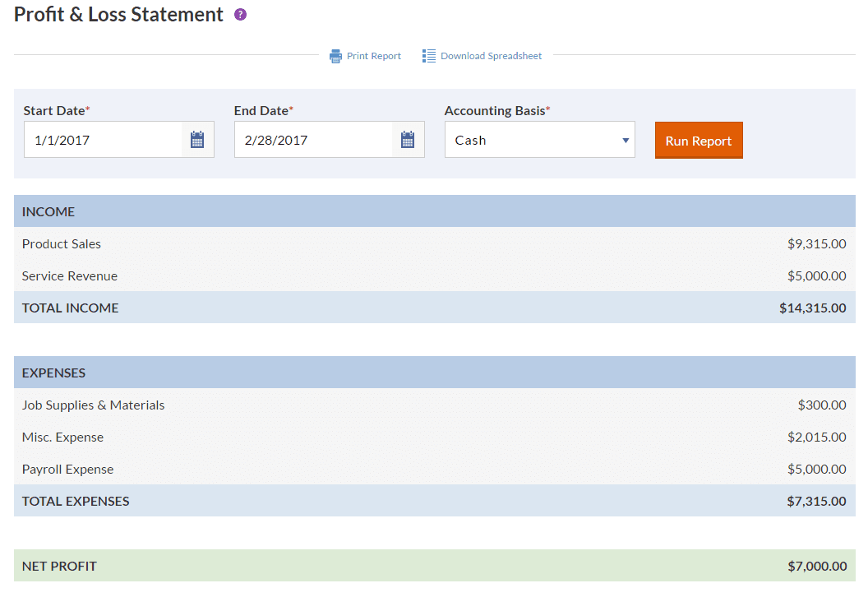Open the End Date calendar picker
The height and width of the screenshot is (611, 868).
click(x=408, y=140)
